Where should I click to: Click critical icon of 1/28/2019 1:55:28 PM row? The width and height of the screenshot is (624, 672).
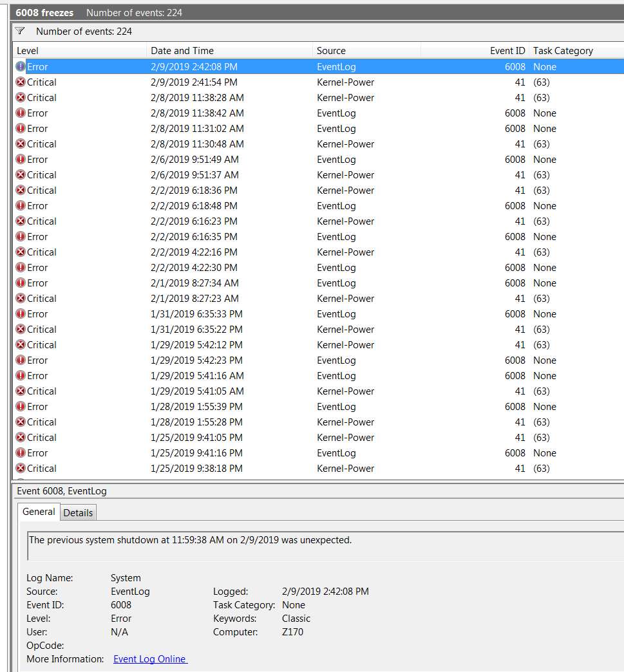[21, 421]
